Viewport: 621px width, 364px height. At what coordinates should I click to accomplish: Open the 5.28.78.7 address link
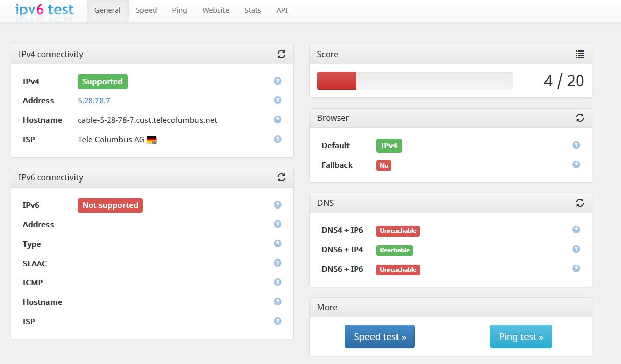(x=94, y=101)
